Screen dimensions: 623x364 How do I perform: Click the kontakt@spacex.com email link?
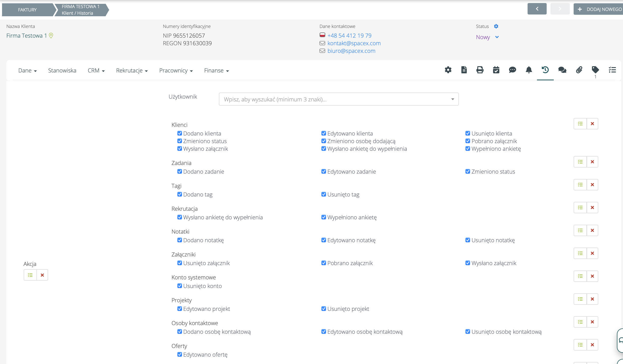point(354,43)
